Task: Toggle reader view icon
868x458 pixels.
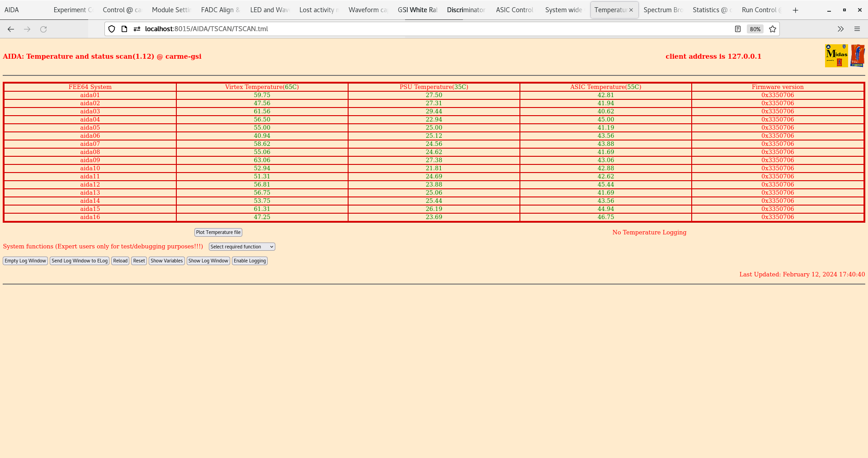Action: (738, 29)
